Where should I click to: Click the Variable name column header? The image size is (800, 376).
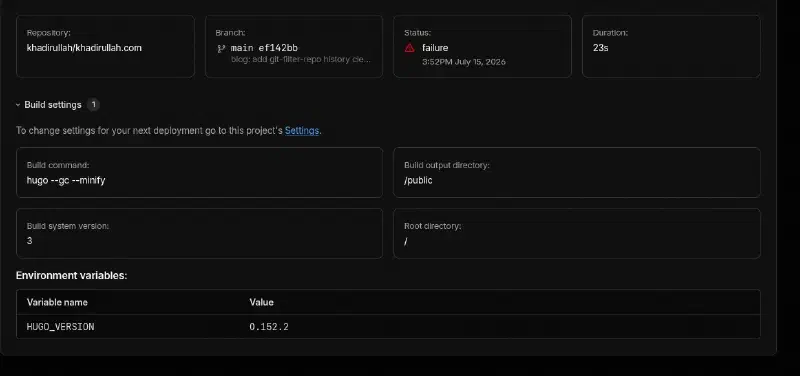(57, 303)
